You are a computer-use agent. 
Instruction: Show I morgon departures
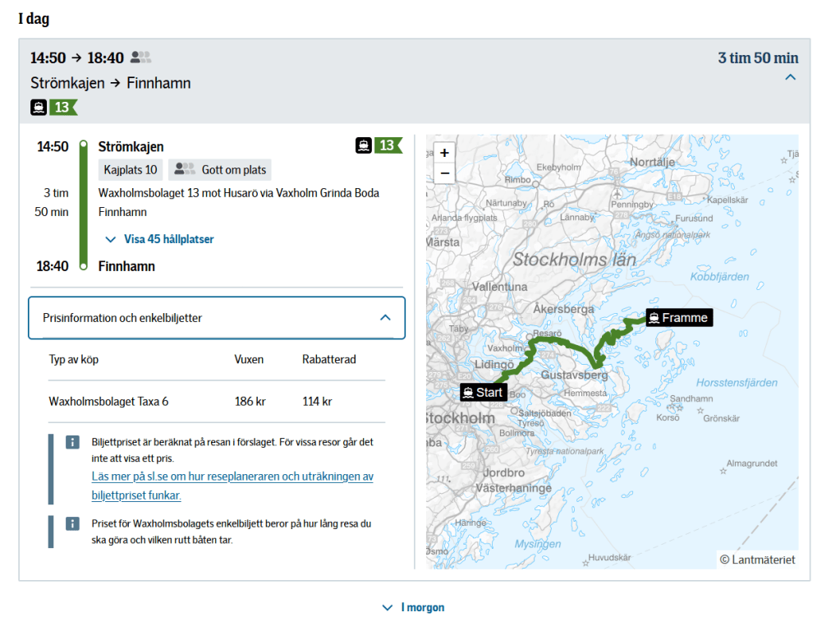click(x=414, y=607)
